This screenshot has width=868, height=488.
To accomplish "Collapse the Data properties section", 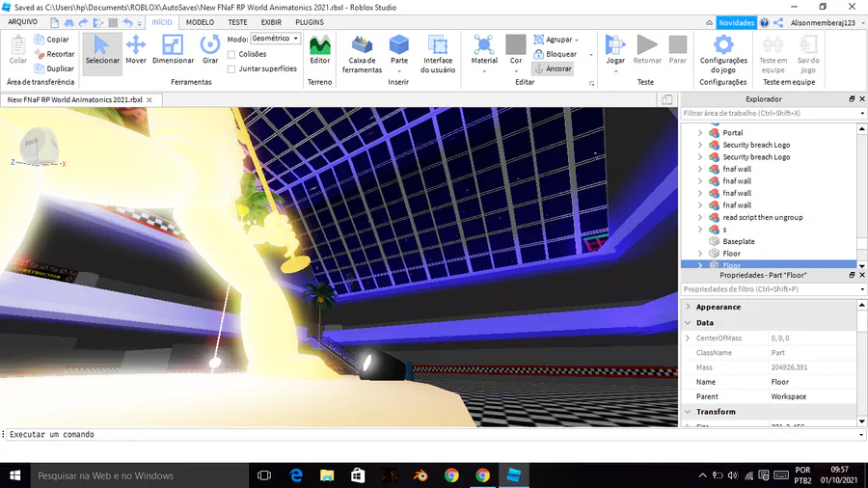I will [x=688, y=322].
